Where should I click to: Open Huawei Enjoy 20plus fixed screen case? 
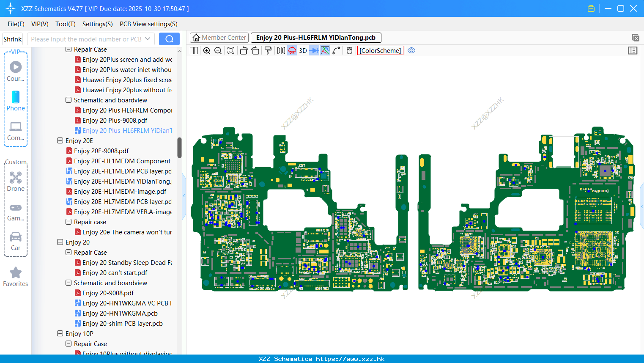[123, 80]
